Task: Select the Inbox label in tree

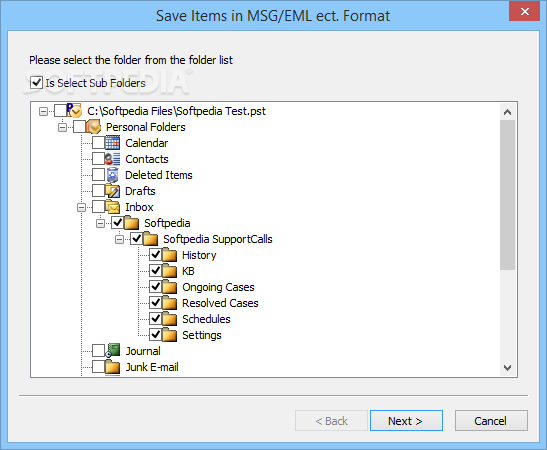Action: 139,207
